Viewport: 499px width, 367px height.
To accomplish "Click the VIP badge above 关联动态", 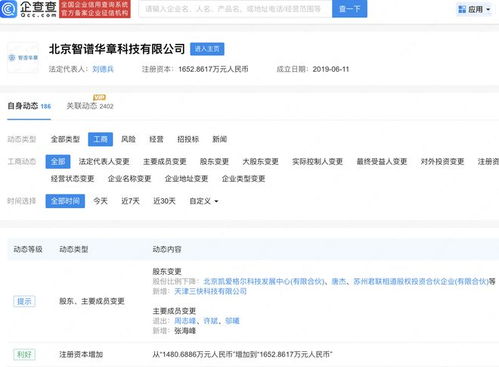I will click(x=99, y=97).
